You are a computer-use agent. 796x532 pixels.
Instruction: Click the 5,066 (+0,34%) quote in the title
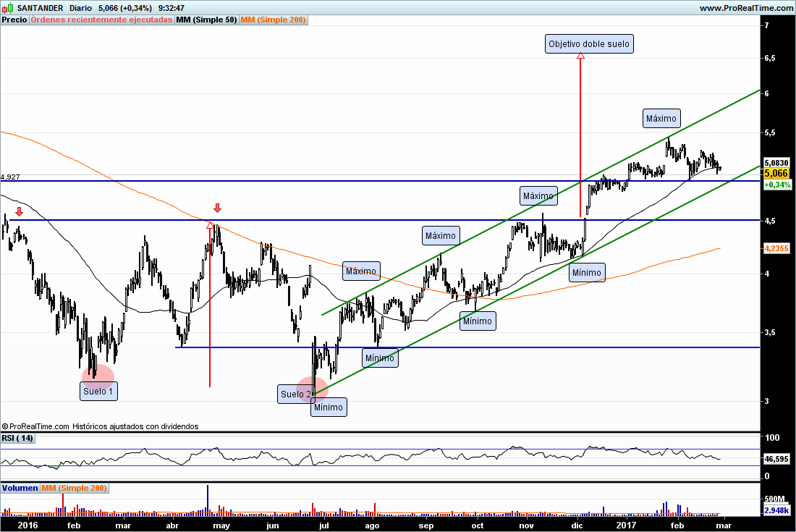click(125, 8)
